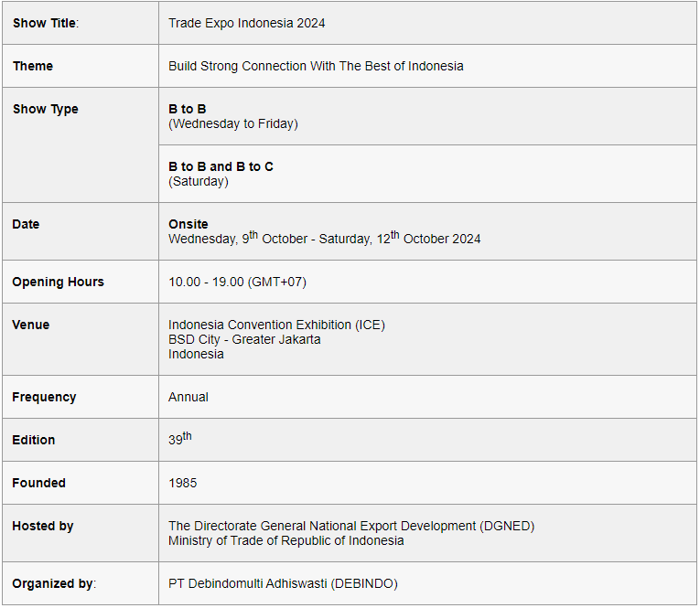This screenshot has width=700, height=608.
Task: Click the founded year '1985'
Action: 183,484
